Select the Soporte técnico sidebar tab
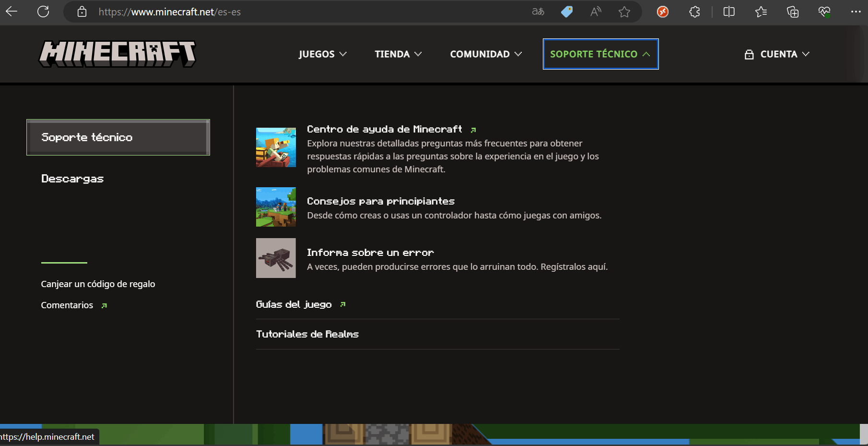This screenshot has height=446, width=868. click(118, 137)
